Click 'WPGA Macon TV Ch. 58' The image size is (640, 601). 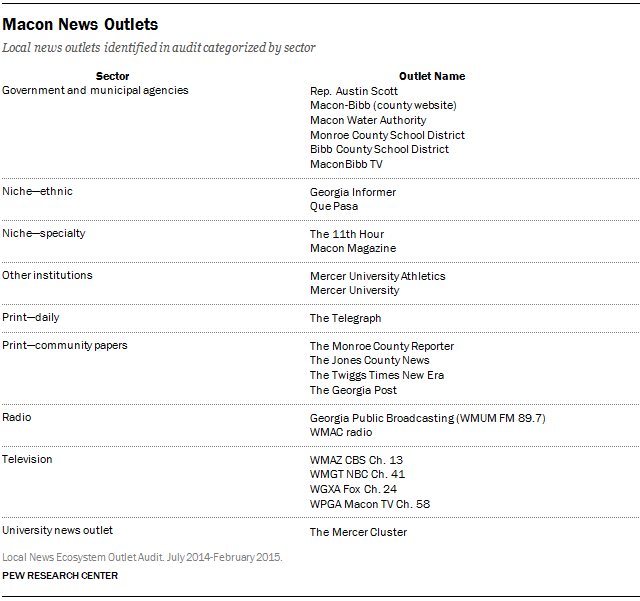pos(370,504)
